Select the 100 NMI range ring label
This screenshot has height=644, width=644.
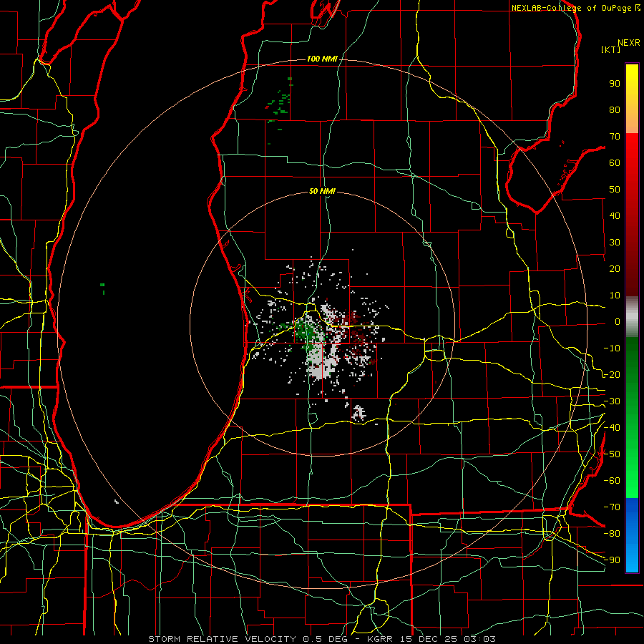point(322,59)
